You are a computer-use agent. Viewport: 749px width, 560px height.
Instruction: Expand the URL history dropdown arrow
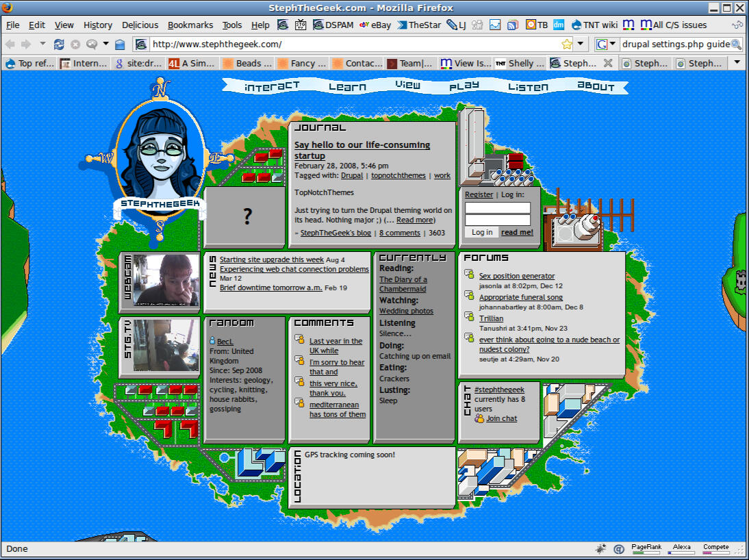581,44
